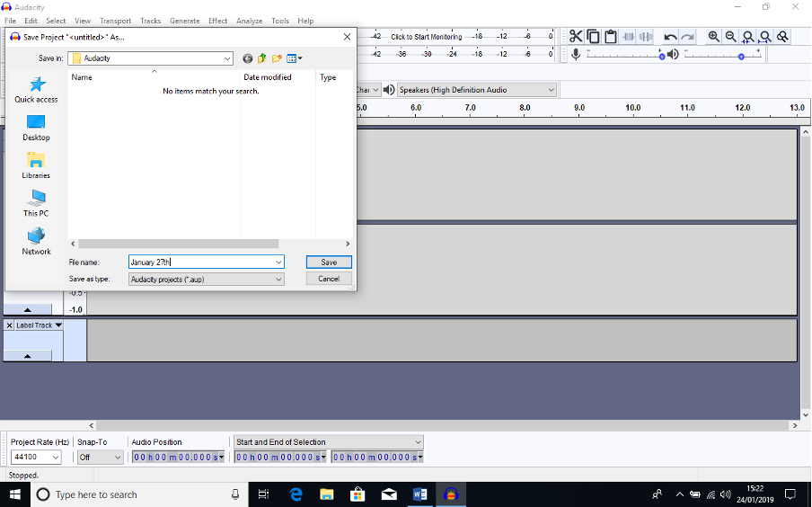The image size is (812, 507).
Task: Click the Undo arrow
Action: click(670, 37)
